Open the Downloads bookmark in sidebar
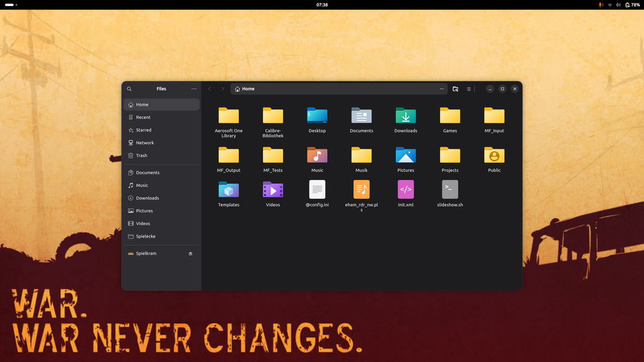The height and width of the screenshot is (362, 644). [x=162, y=198]
